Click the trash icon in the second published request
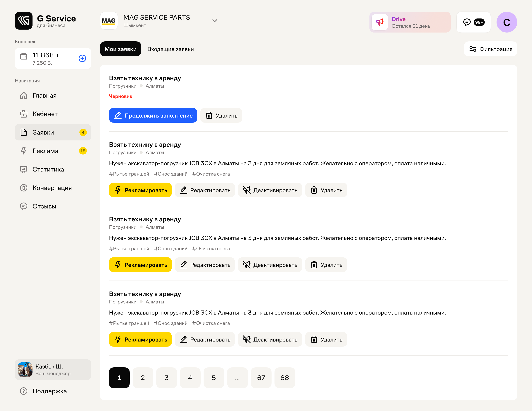Image resolution: width=532 pixels, height=411 pixels. point(314,265)
